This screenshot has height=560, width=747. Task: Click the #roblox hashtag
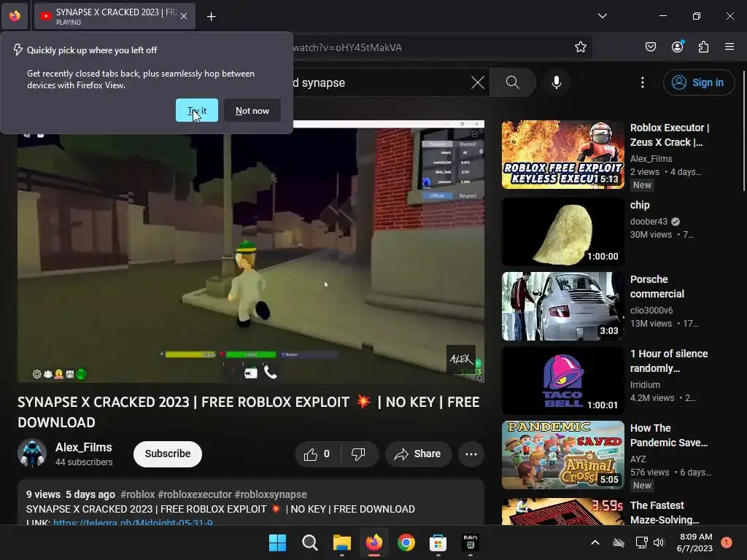[138, 494]
